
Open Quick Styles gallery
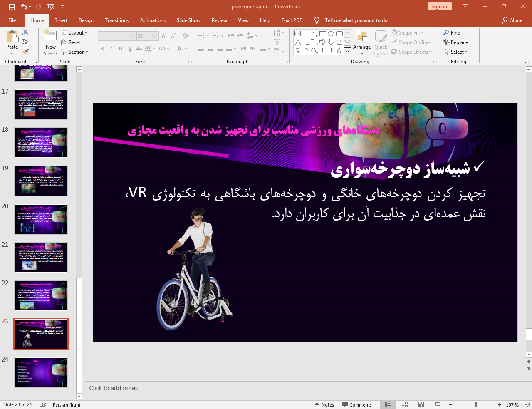tap(381, 42)
